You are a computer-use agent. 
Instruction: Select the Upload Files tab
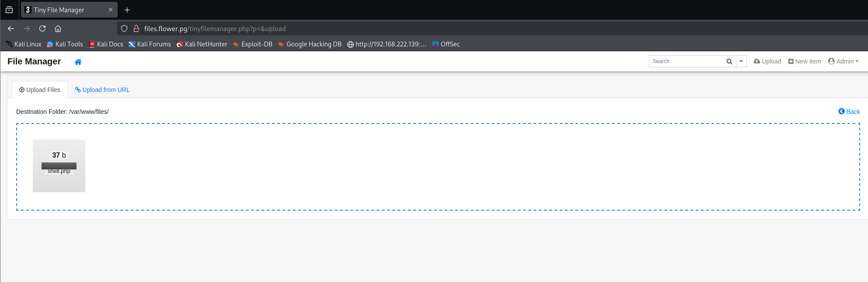(x=40, y=90)
